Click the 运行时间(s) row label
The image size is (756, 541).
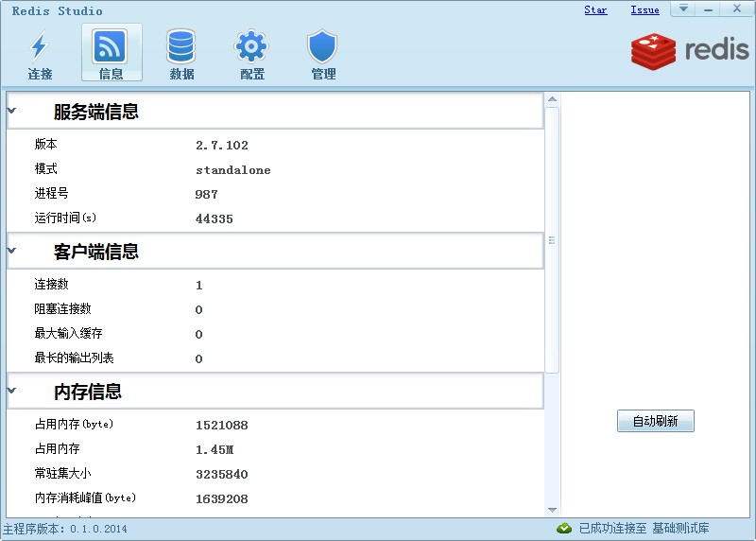point(65,218)
